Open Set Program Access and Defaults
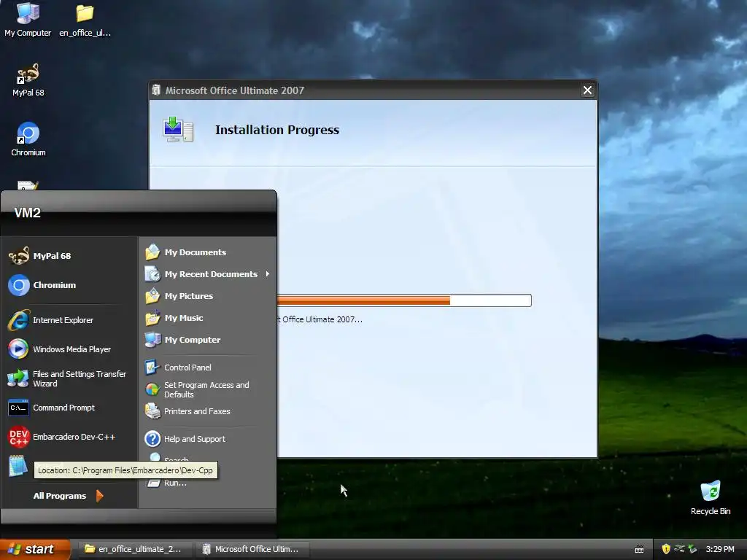 point(207,389)
